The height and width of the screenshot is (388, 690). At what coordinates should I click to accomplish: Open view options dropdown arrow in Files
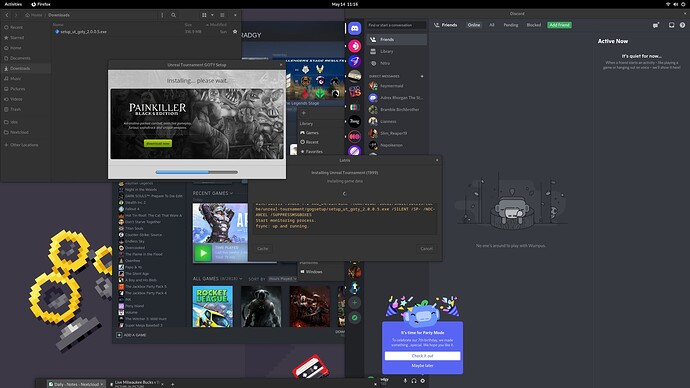coord(212,15)
